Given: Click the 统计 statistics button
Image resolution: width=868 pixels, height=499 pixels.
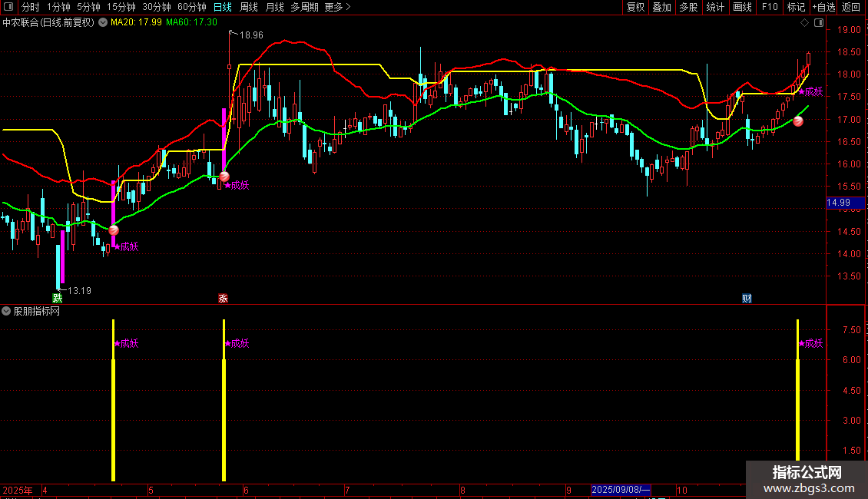Looking at the screenshot, I should click(714, 7).
